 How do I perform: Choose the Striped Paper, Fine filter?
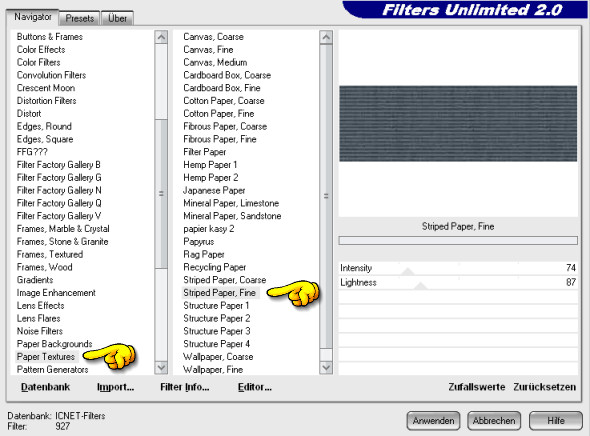coord(220,293)
